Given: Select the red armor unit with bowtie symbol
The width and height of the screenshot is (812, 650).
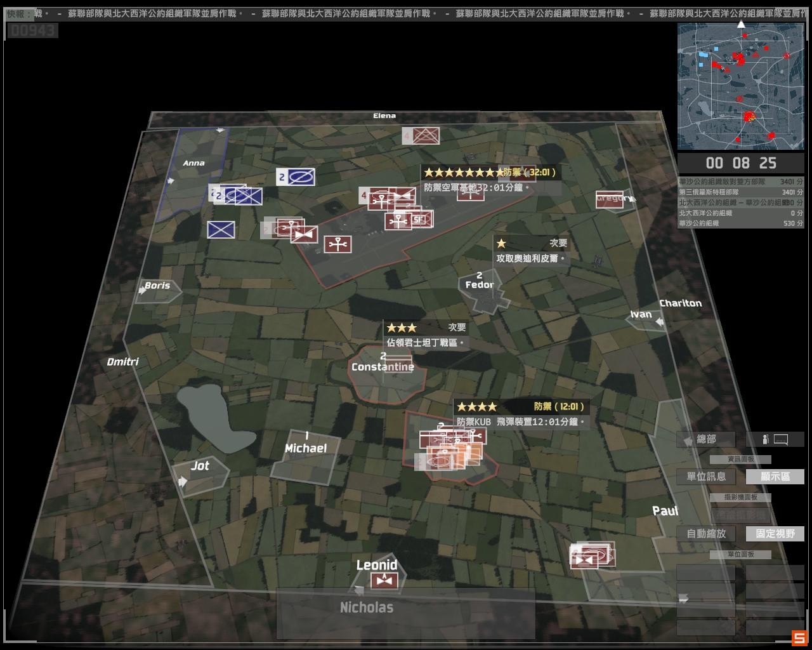Looking at the screenshot, I should tap(304, 234).
